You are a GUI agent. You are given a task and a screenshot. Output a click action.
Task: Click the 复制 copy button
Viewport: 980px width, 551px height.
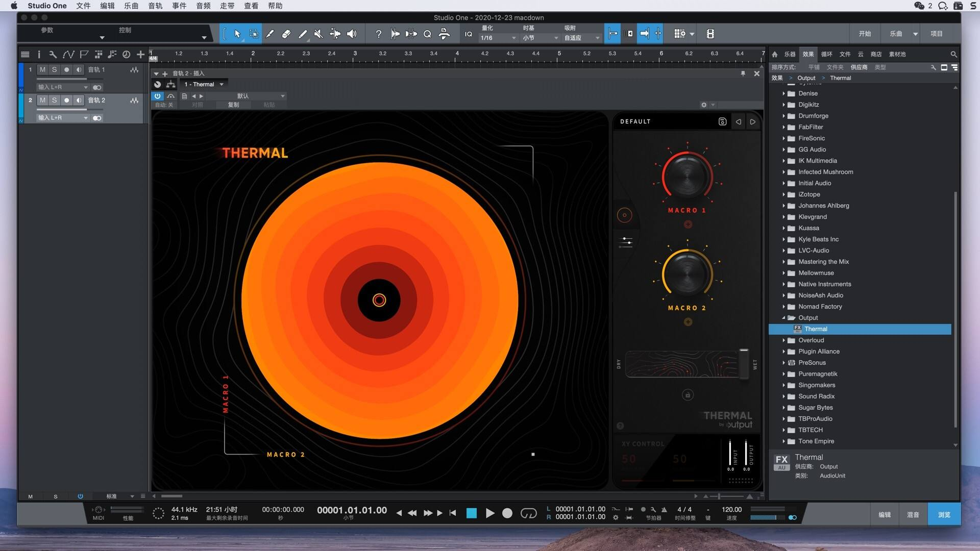click(x=233, y=105)
